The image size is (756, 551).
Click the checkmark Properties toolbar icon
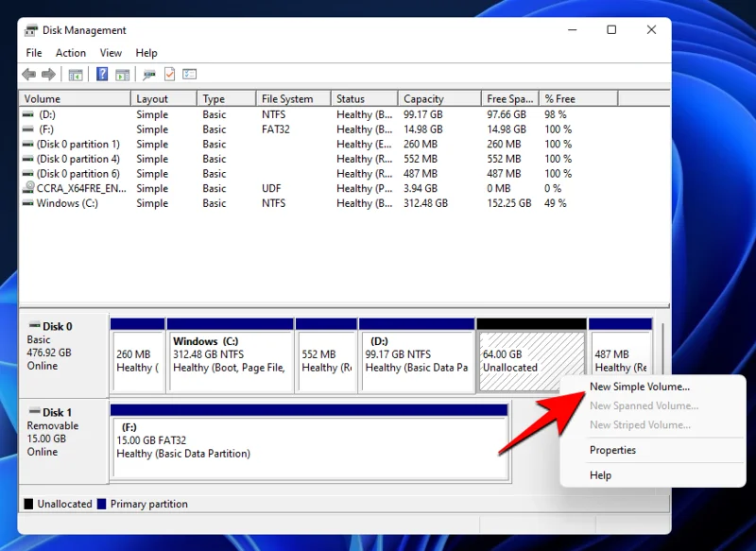pyautogui.click(x=170, y=75)
